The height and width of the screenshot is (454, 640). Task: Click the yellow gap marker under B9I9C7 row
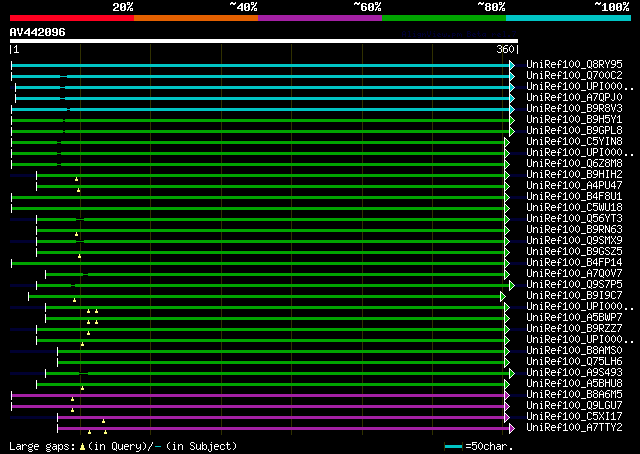pos(74,301)
